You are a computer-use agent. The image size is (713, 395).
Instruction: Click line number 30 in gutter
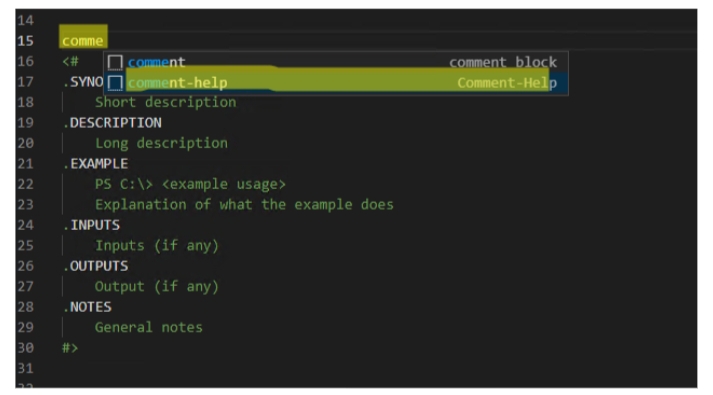click(x=25, y=348)
